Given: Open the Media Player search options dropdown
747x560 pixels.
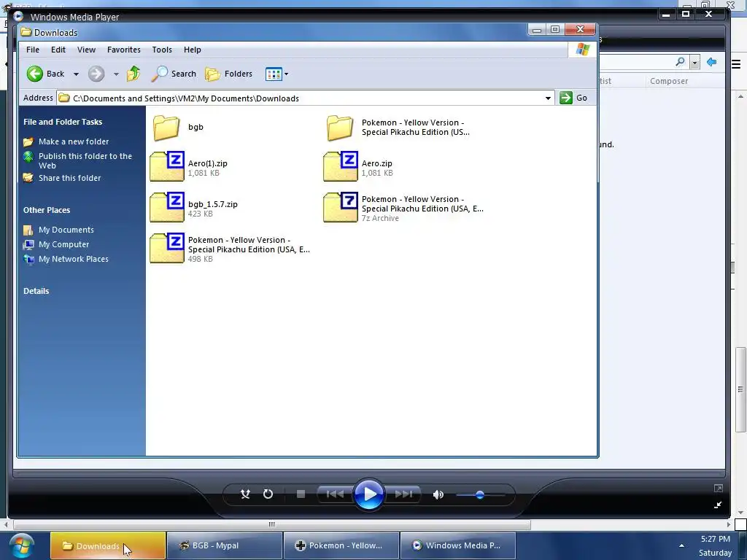Looking at the screenshot, I should [694, 63].
